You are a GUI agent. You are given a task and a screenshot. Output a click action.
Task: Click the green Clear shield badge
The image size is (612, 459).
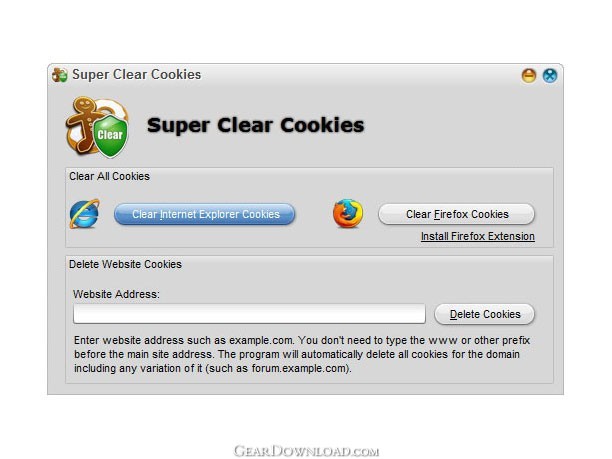(x=111, y=135)
